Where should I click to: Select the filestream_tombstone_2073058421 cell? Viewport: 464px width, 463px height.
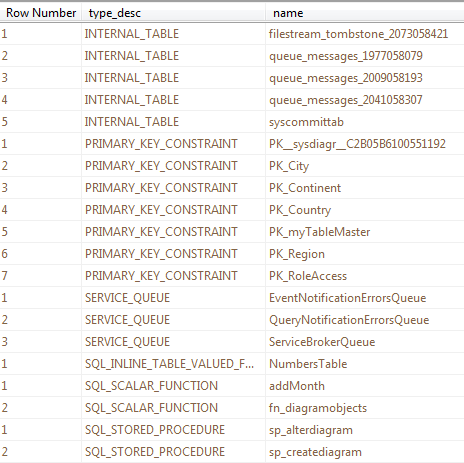[x=365, y=34]
